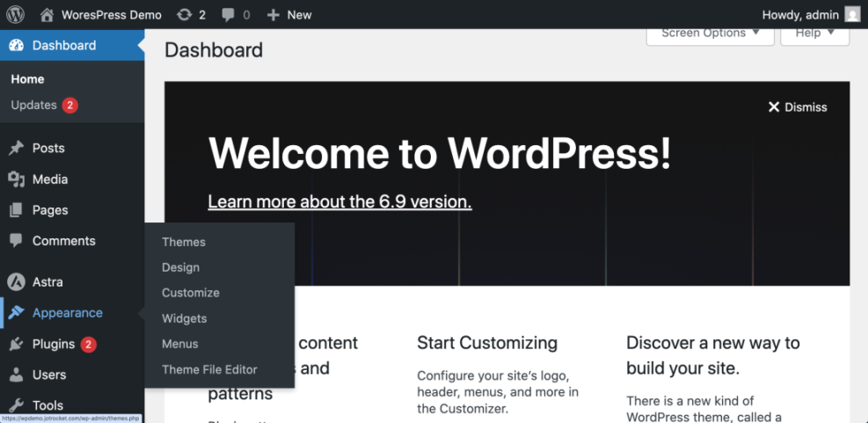Open Theme File Editor submenu item
The image size is (868, 423).
pyautogui.click(x=209, y=369)
